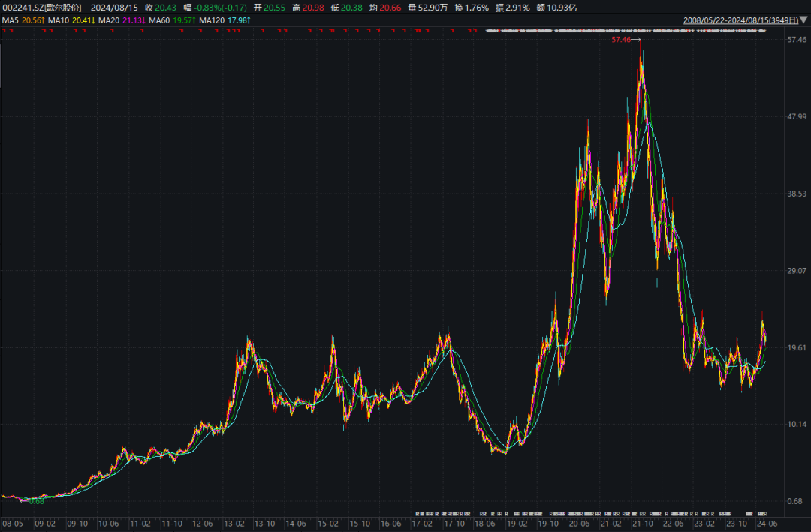Screen dimensions: 811x532
Task: Click the turnover rate 换 1.76%
Action: click(471, 8)
